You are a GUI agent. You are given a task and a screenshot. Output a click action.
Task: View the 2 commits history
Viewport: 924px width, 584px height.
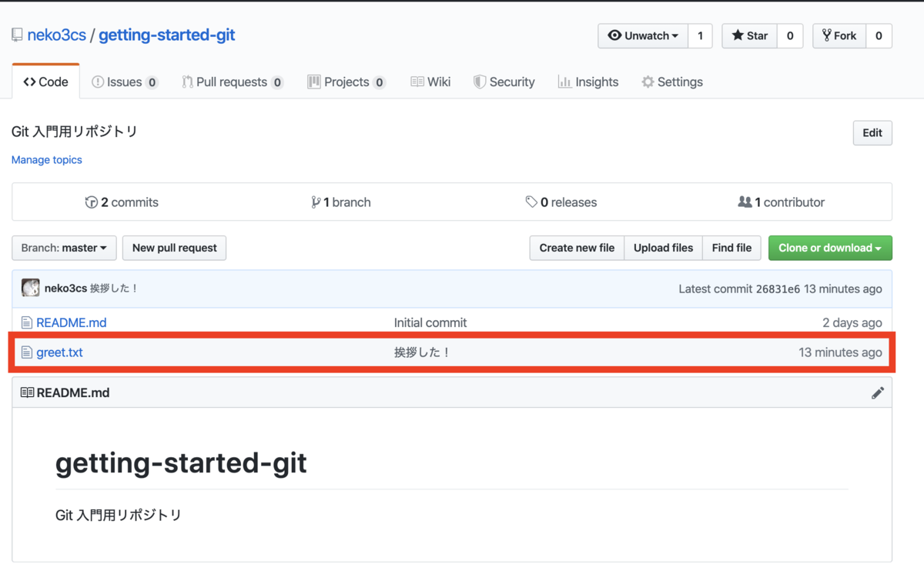(122, 202)
